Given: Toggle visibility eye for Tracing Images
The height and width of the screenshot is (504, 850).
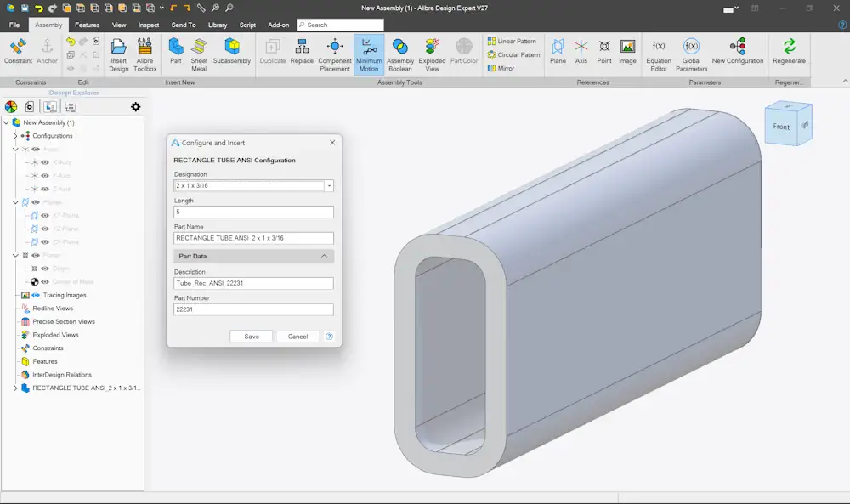Looking at the screenshot, I should 36,296.
